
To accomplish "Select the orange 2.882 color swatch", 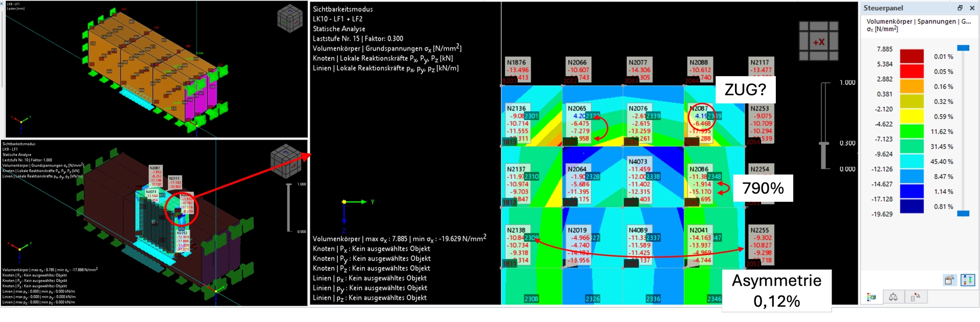I will (912, 86).
